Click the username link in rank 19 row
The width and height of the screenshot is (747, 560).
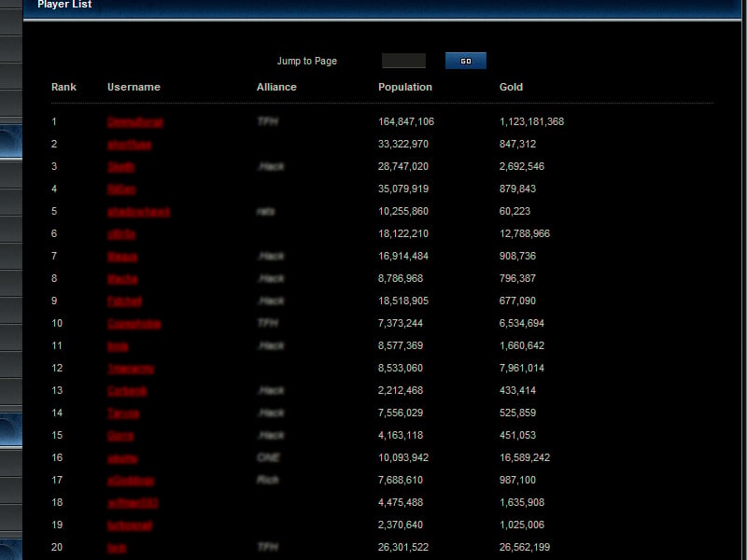click(130, 525)
